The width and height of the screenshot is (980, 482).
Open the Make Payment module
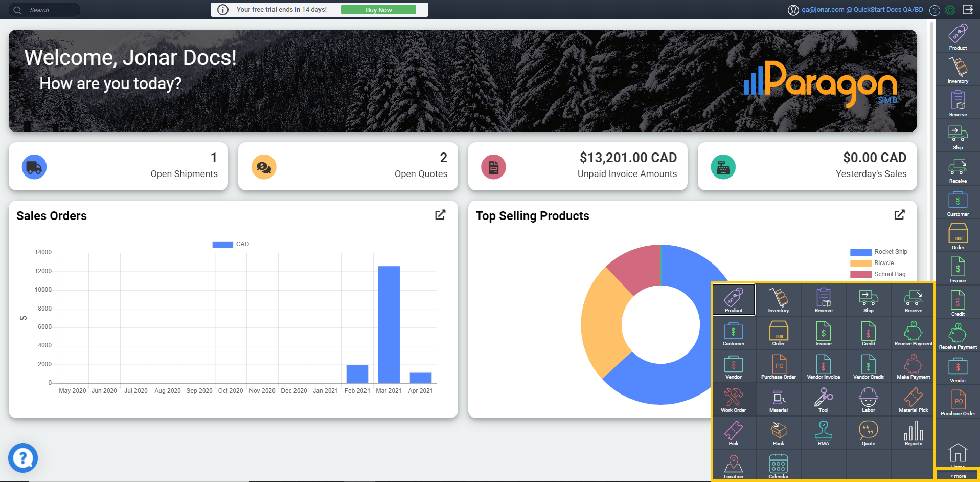pyautogui.click(x=914, y=366)
